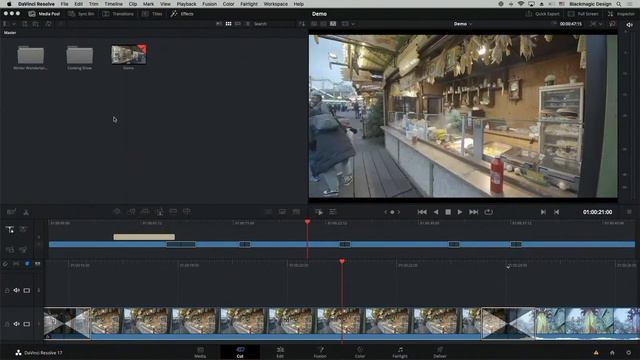Switch media pool to thumbnail grid view
The image size is (640, 360).
pyautogui.click(x=228, y=24)
